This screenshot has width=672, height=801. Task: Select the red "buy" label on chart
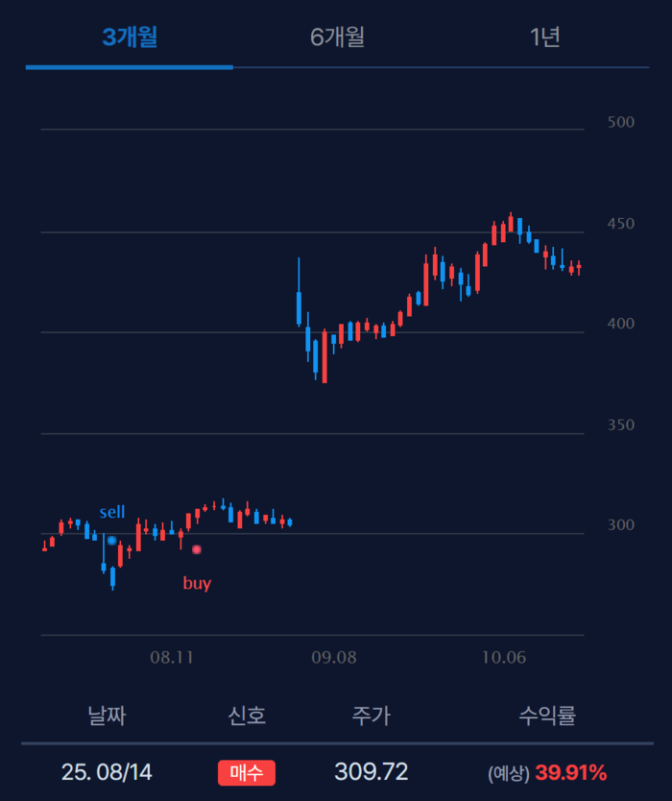click(x=197, y=583)
